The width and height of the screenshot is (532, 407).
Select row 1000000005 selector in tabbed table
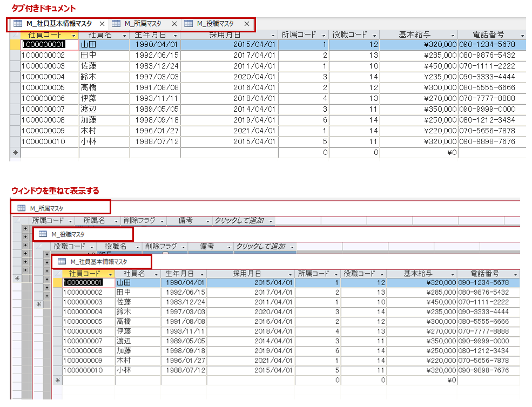15,87
